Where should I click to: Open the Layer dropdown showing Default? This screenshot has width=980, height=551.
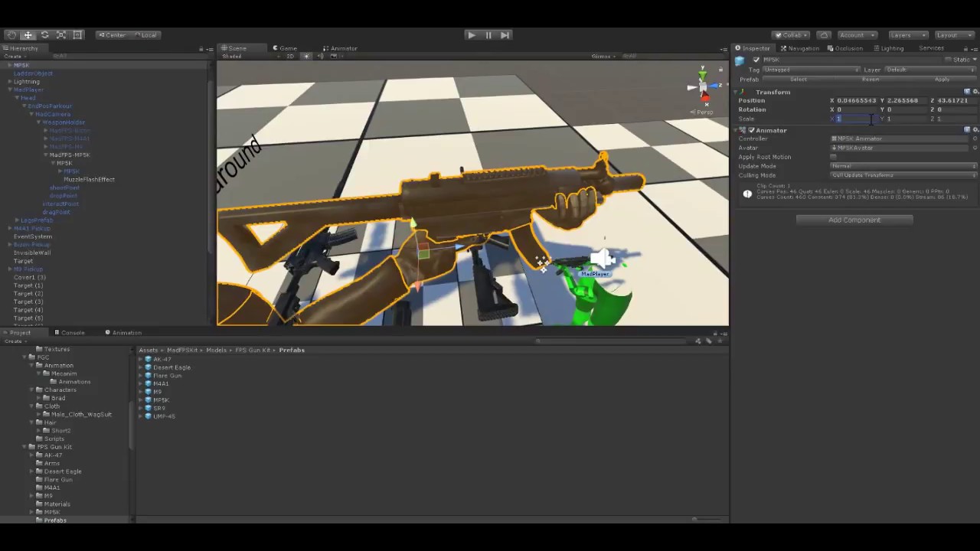tap(930, 70)
